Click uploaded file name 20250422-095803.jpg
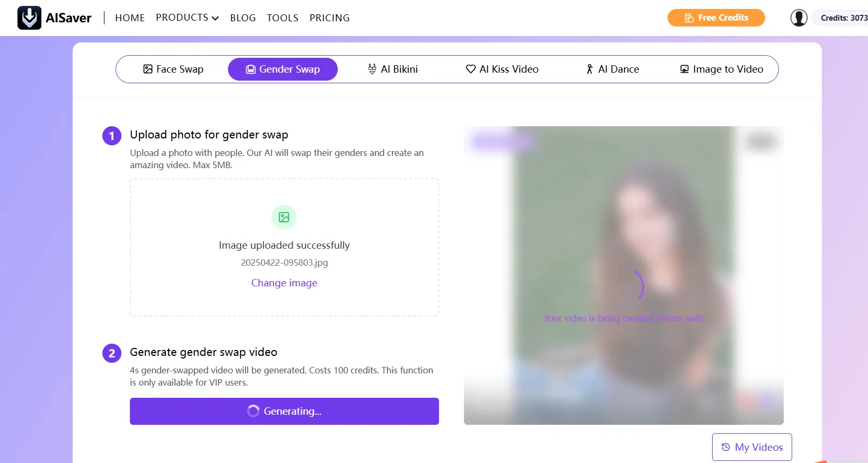868x463 pixels. 284,263
